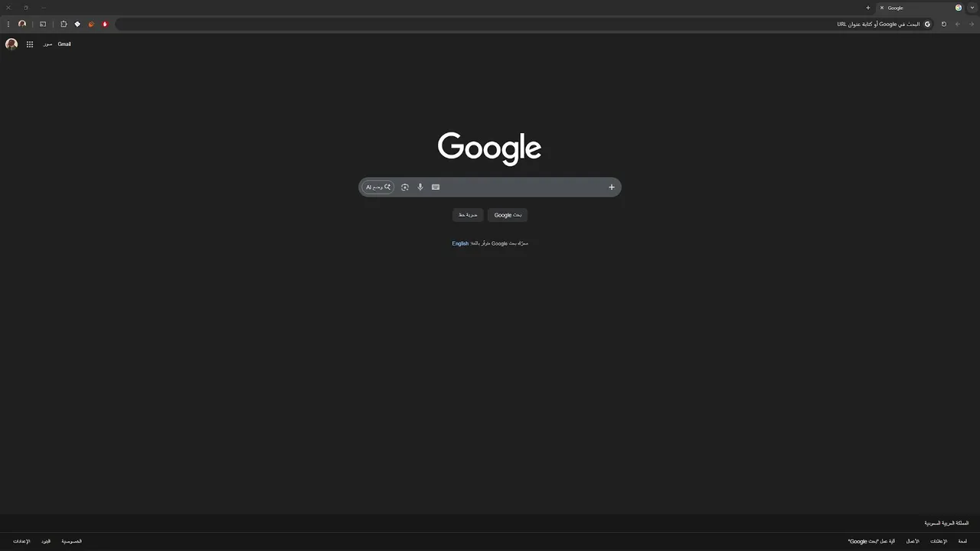Open the Google apps grid launcher
980x551 pixels.
tap(30, 44)
